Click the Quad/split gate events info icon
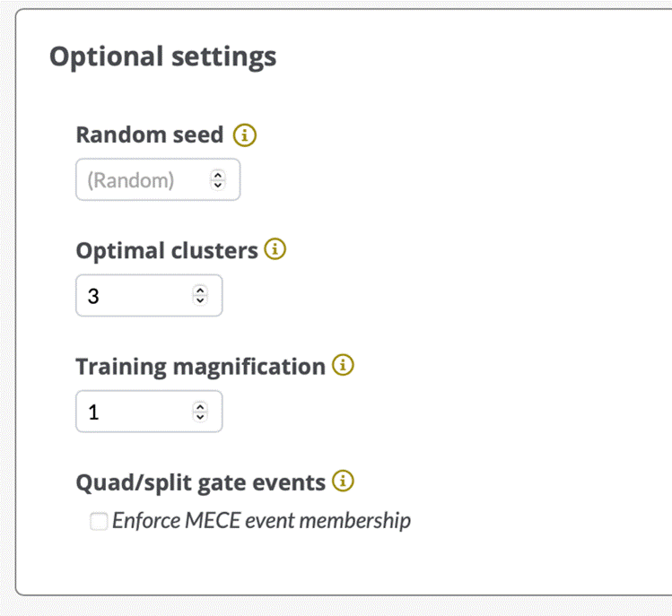Screen dimensions: 672x616 coord(343,482)
